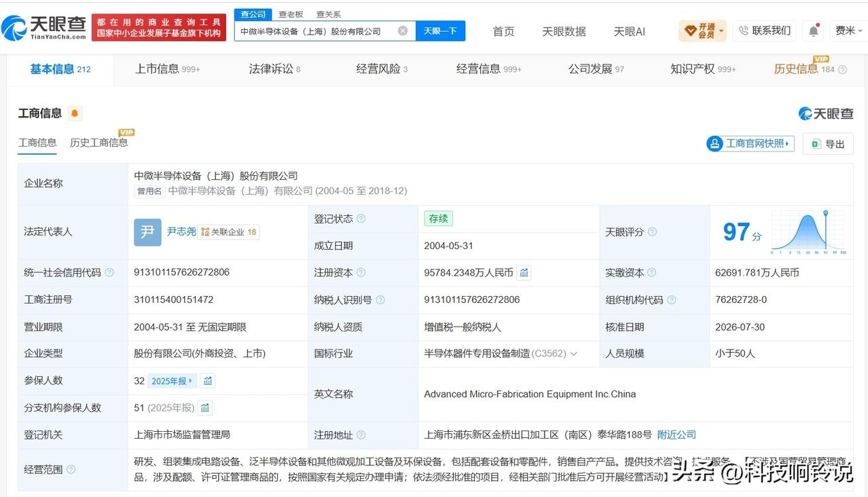Switch to the 历史信息 VIP tab
Screen dimensions: 868x497
point(804,69)
